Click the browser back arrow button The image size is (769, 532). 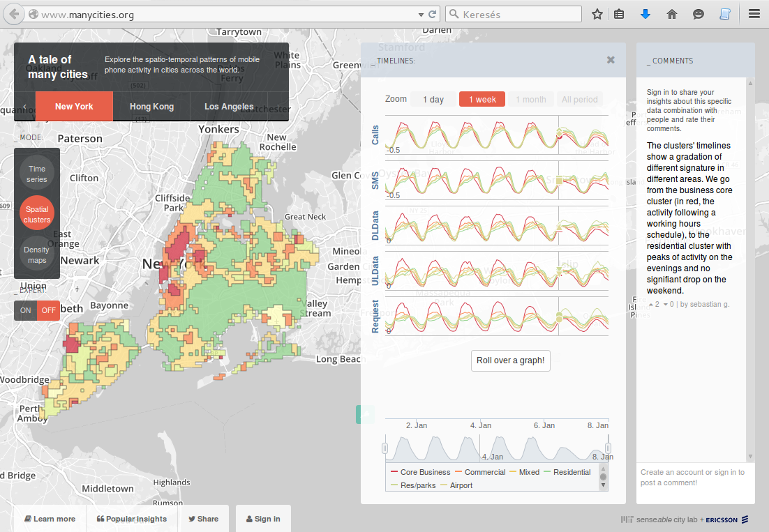coord(15,14)
